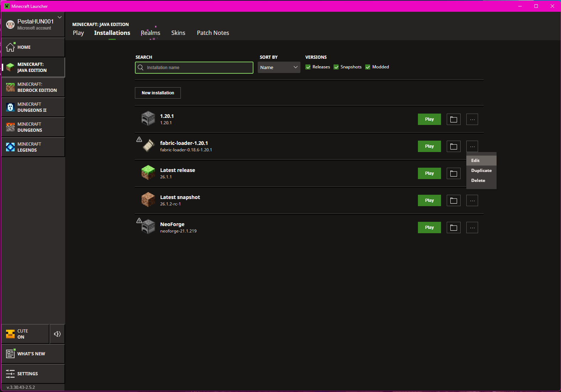Select Minecraft Legends in sidebar
The width and height of the screenshot is (561, 392).
coord(33,147)
